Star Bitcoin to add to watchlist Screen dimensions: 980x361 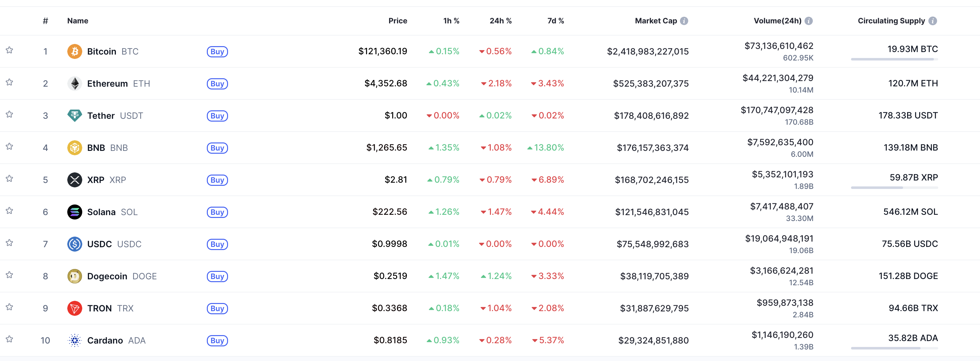[x=10, y=50]
